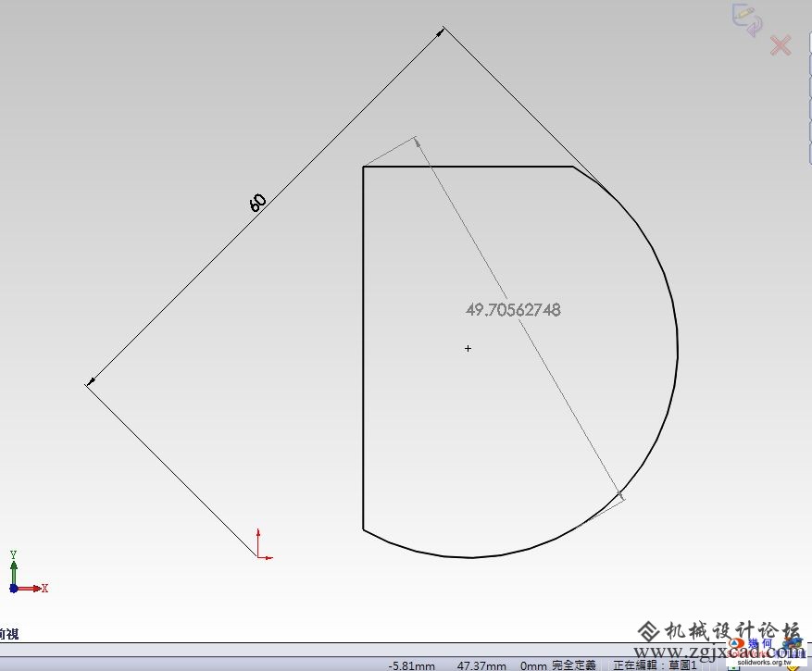
Task: Click the 完全定義 status text
Action: point(574,665)
